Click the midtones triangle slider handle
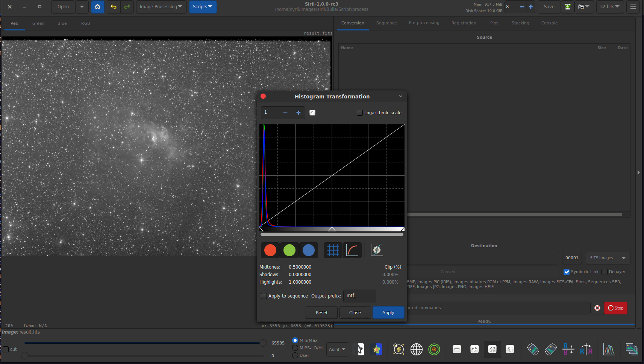The image size is (644, 364). click(x=332, y=229)
